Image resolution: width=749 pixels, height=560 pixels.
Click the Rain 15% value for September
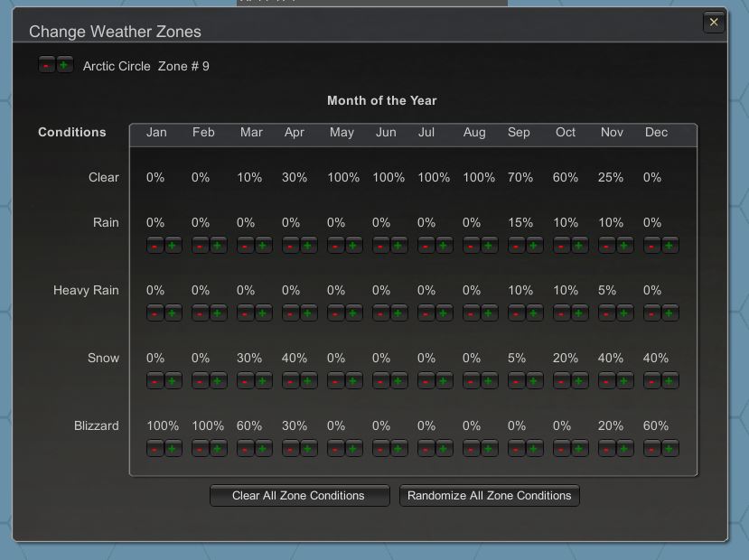520,222
